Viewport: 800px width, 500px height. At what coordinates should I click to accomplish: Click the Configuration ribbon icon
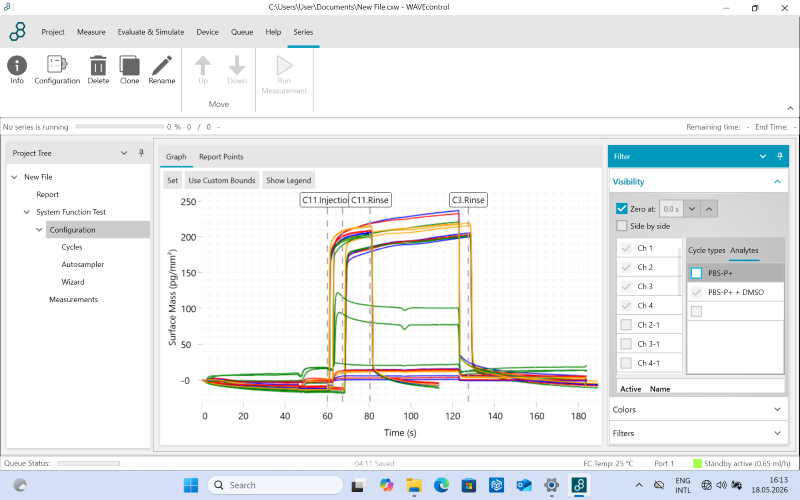(57, 65)
